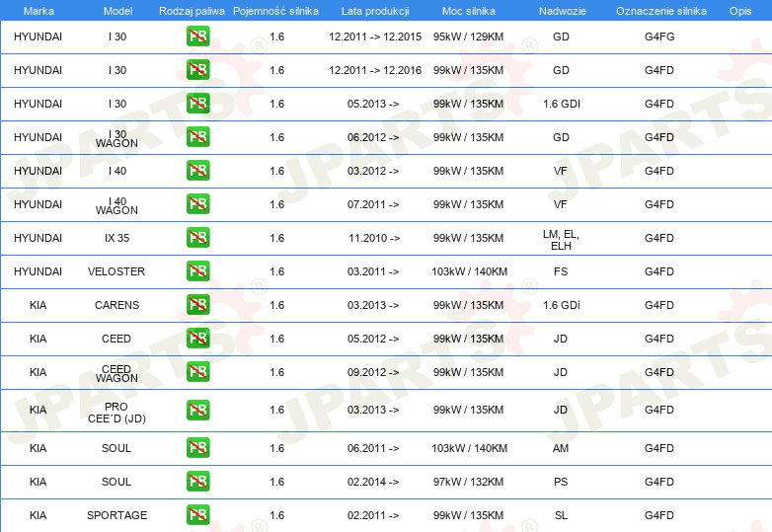Select the '02.2014 ->' production date cell
Viewport: 772px width, 532px height.
(x=373, y=482)
